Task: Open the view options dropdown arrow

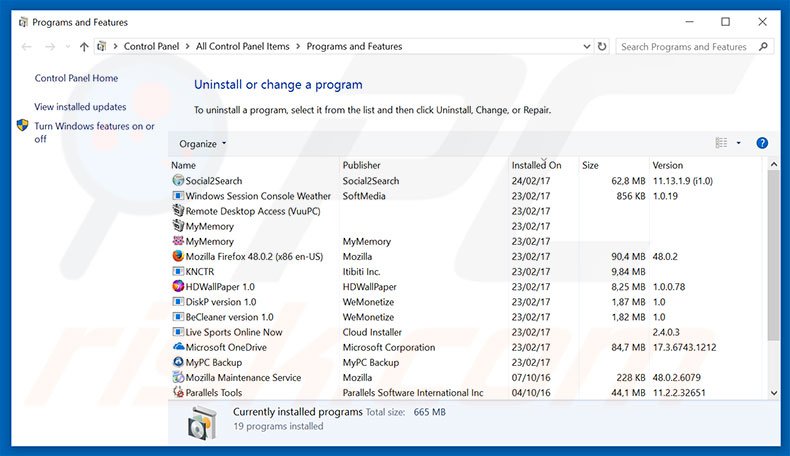Action: click(739, 143)
